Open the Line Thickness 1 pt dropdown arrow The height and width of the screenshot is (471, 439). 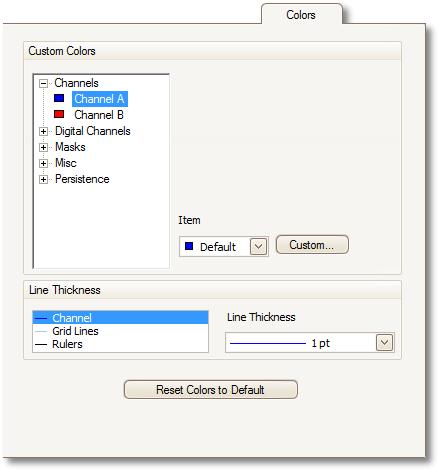385,343
